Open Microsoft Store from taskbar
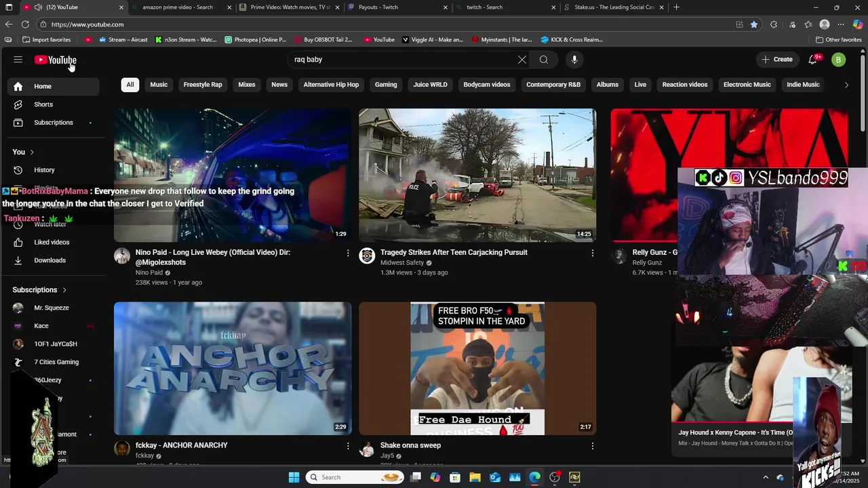This screenshot has width=868, height=488. pyautogui.click(x=455, y=477)
